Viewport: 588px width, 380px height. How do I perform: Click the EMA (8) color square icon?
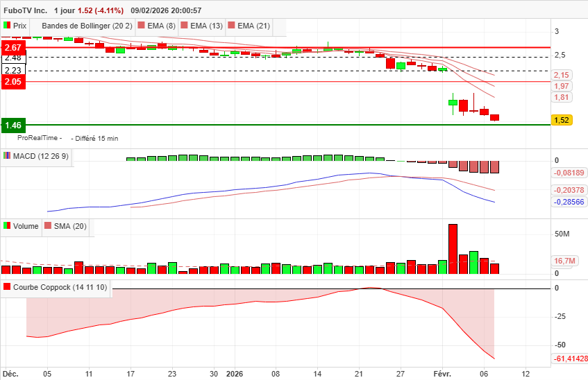(141, 26)
